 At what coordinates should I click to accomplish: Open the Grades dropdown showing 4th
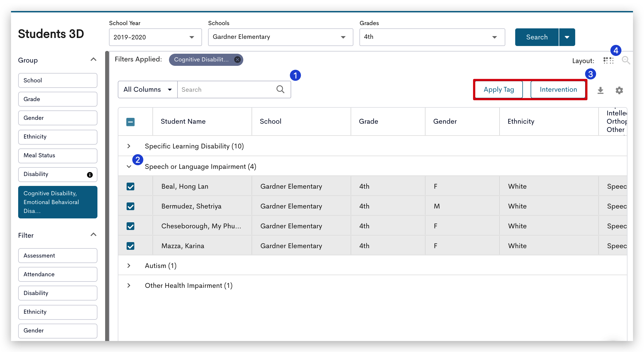pos(432,37)
